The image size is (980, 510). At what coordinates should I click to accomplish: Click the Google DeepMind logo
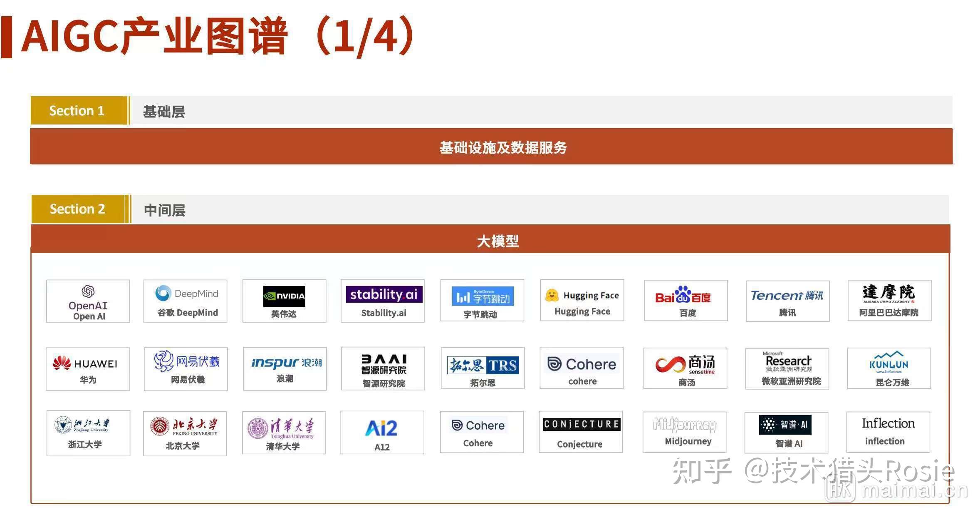pos(185,294)
